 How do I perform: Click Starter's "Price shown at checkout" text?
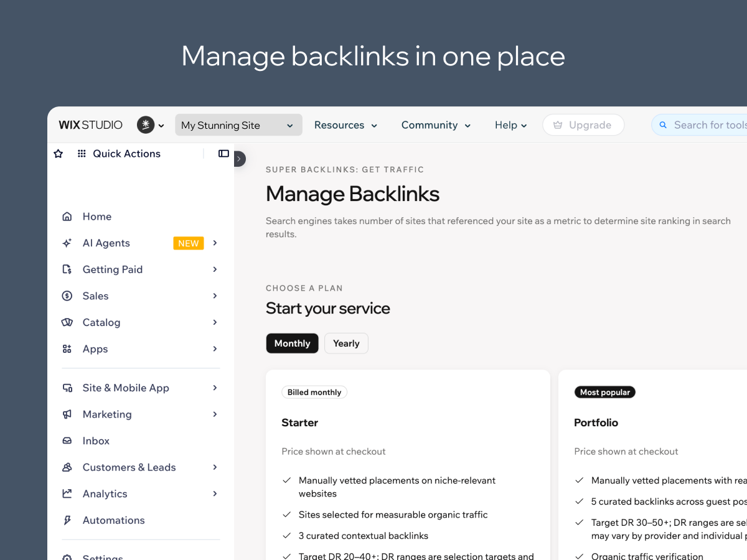coord(334,452)
